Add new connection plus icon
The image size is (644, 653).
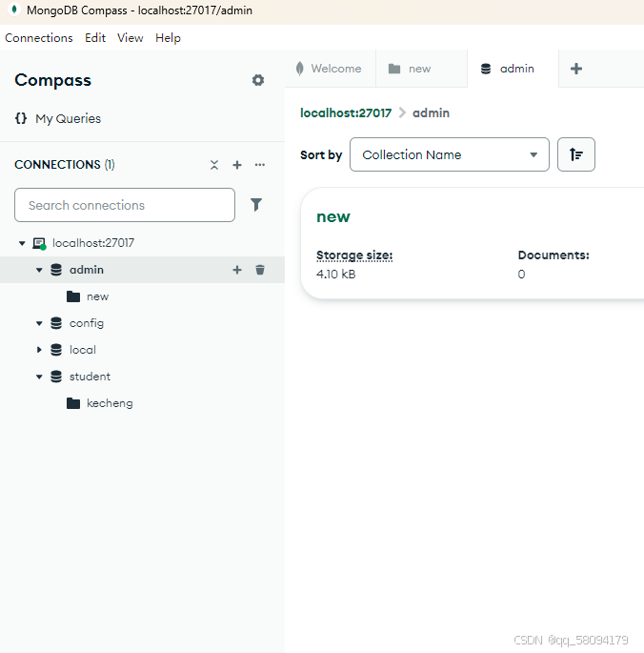(237, 165)
